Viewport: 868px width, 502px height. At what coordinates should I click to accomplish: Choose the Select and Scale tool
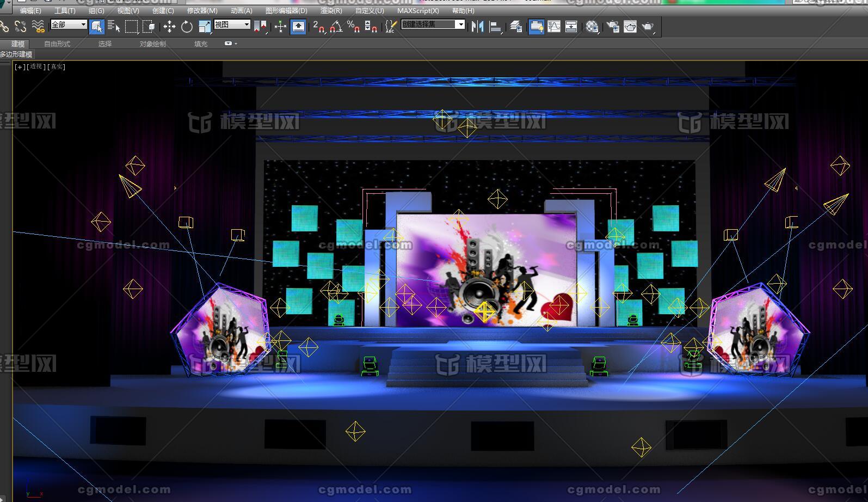pos(205,26)
